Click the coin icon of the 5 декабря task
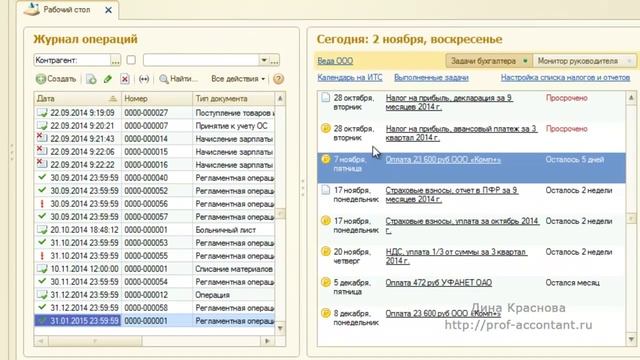This screenshot has width=640, height=360. coord(325,282)
